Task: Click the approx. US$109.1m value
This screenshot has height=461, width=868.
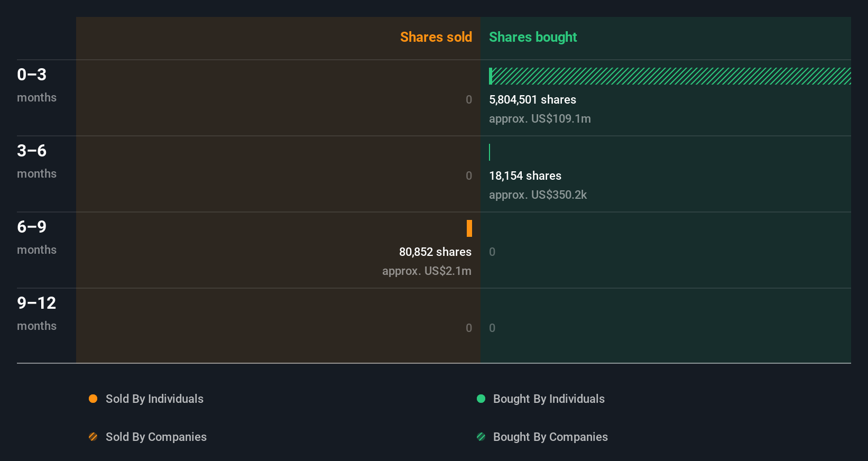Action: pos(540,118)
